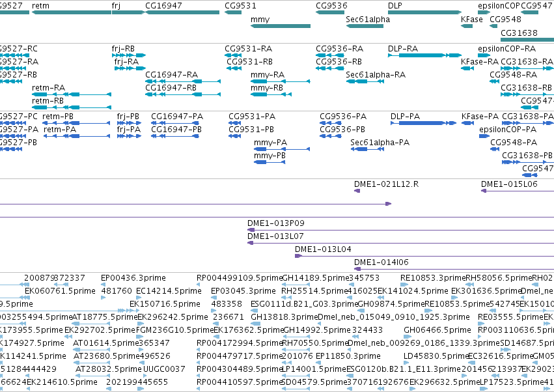This screenshot has height=392, width=554.
Task: Click transcript CG16947-RA
Action: pyautogui.click(x=183, y=81)
